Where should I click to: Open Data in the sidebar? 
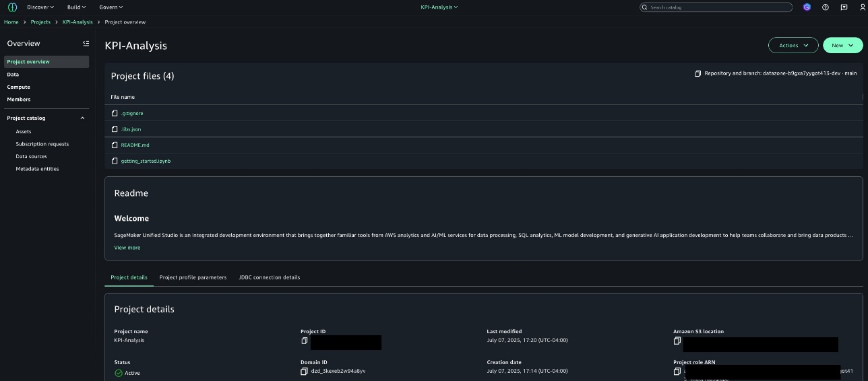tap(13, 75)
